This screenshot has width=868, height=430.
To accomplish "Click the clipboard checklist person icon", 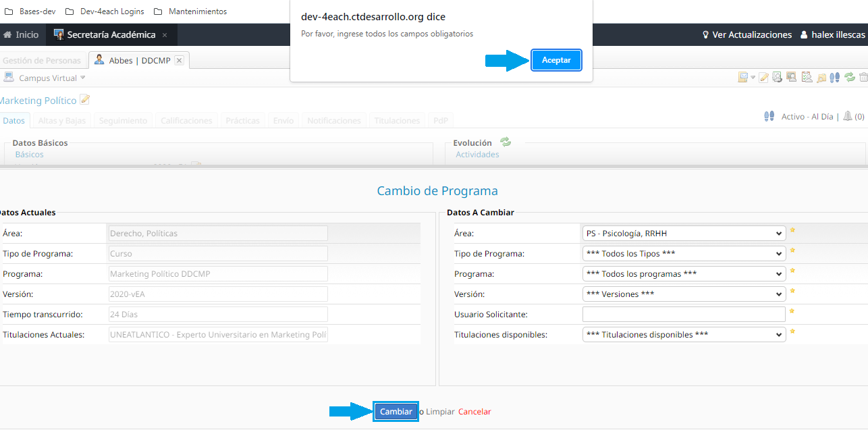I will (x=806, y=78).
